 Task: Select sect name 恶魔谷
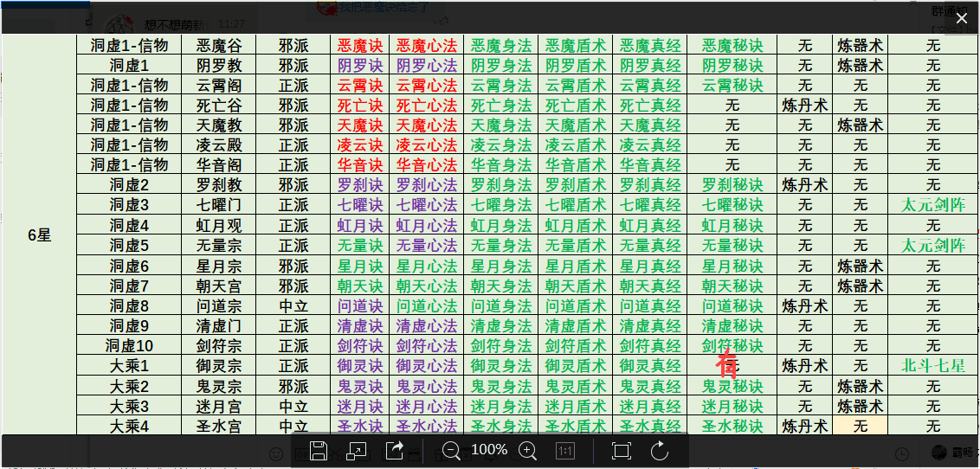tap(218, 45)
